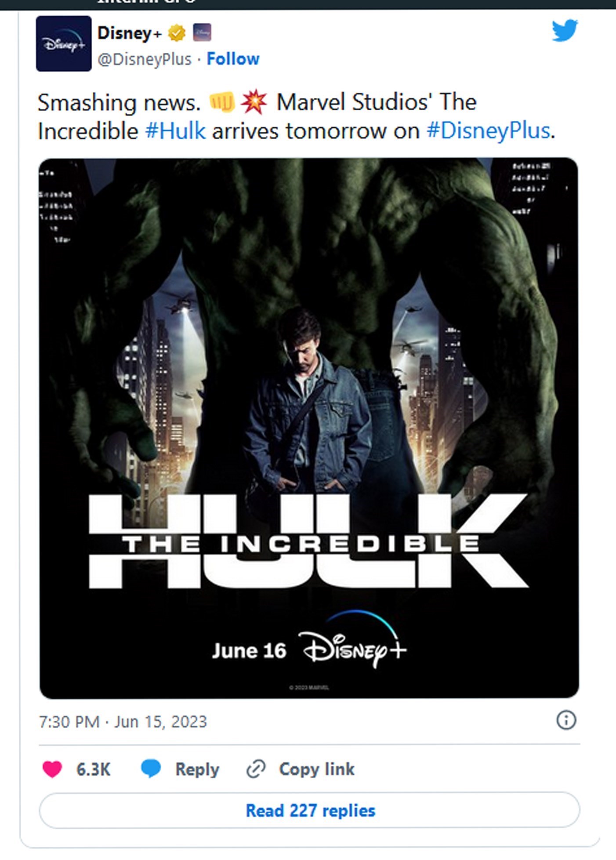Open the #Hulk hashtag
This screenshot has width=616, height=860.
pyautogui.click(x=175, y=131)
